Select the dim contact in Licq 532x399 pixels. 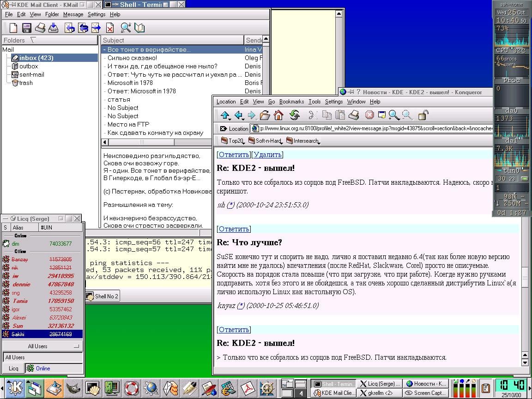pyautogui.click(x=42, y=244)
